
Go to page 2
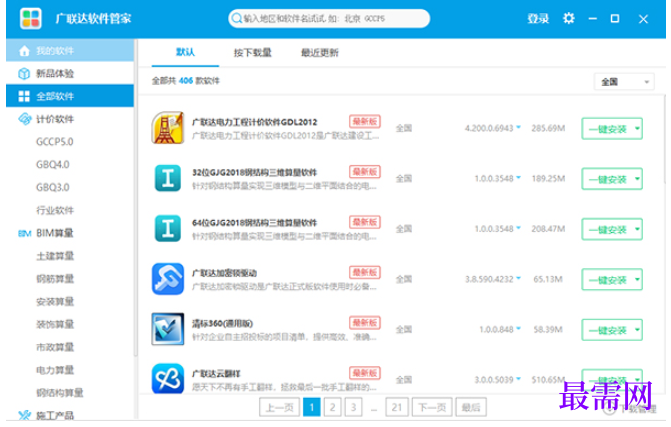pos(333,407)
